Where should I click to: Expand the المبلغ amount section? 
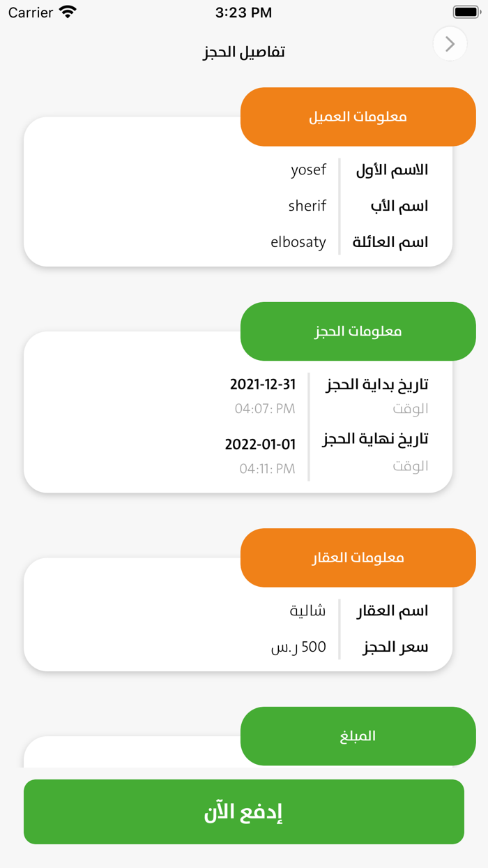click(x=358, y=735)
